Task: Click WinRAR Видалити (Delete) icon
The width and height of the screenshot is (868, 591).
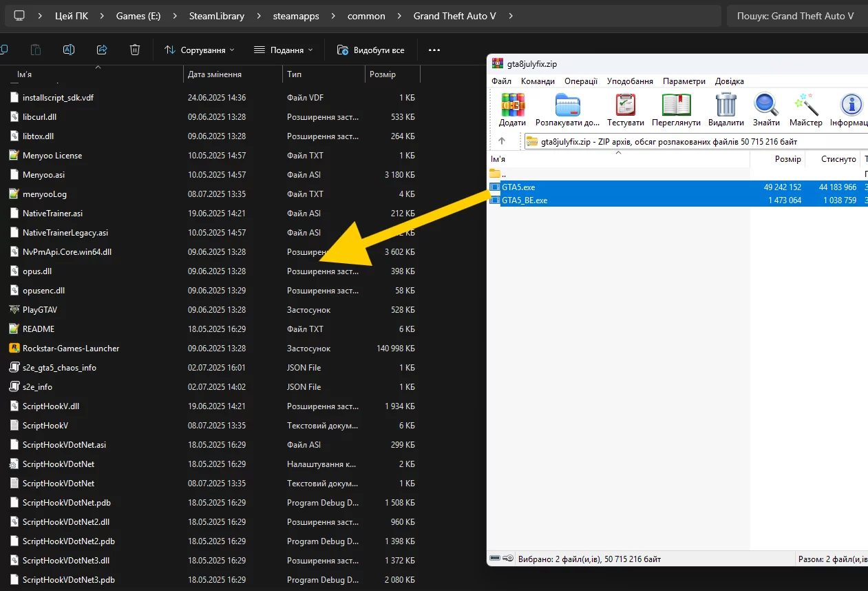Action: [x=726, y=105]
